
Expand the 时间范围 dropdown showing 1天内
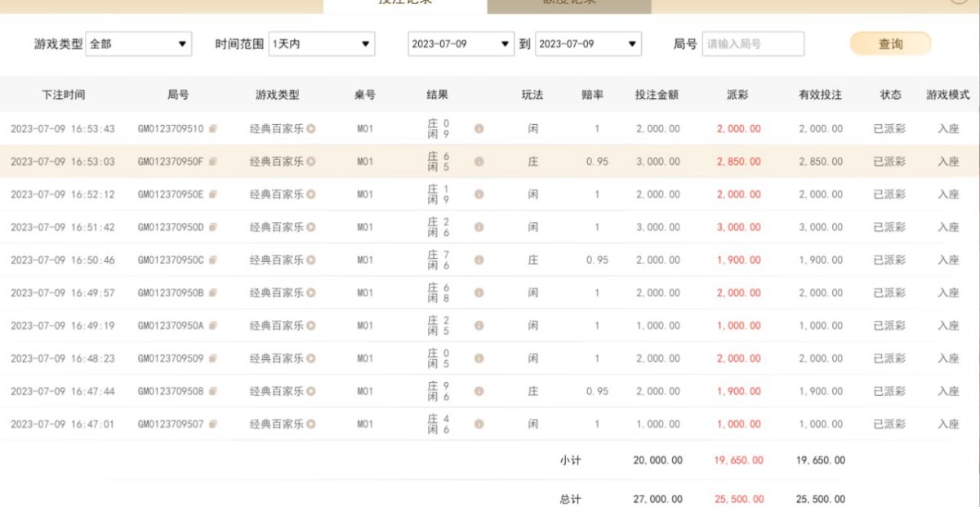point(321,44)
